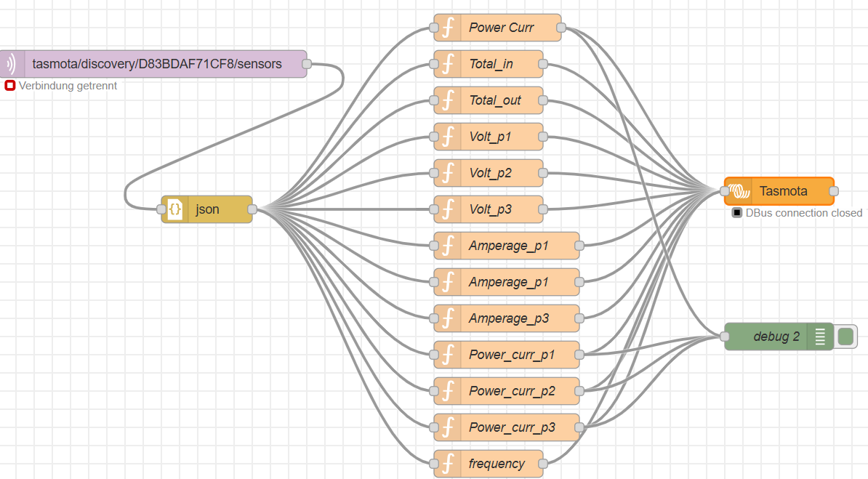Select the Volt_p2 label text
This screenshot has width=868, height=479.
[x=490, y=173]
